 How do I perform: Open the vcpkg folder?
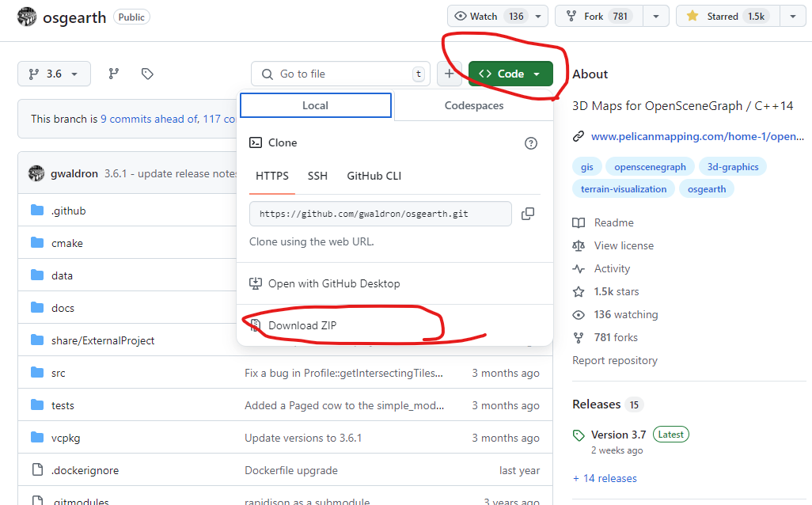(66, 439)
